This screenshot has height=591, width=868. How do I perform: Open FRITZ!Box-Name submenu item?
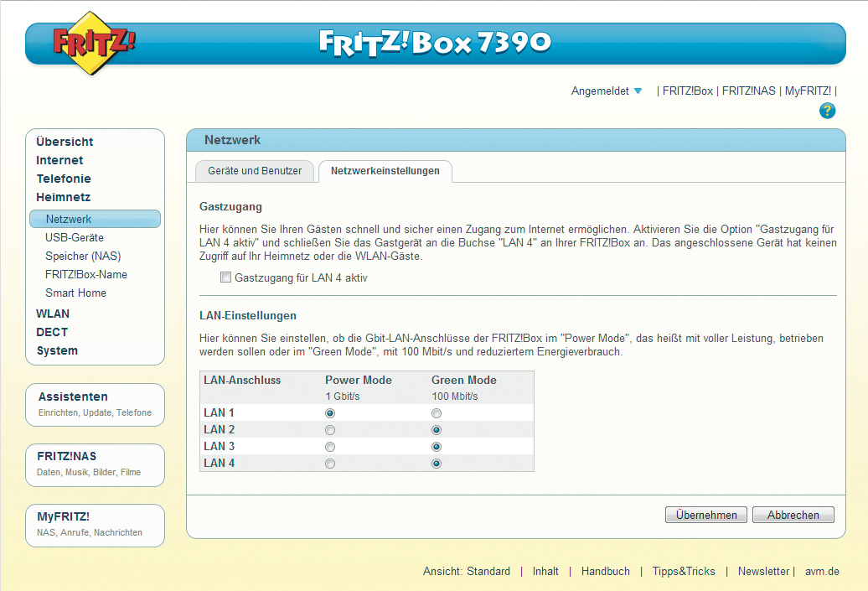(x=85, y=274)
